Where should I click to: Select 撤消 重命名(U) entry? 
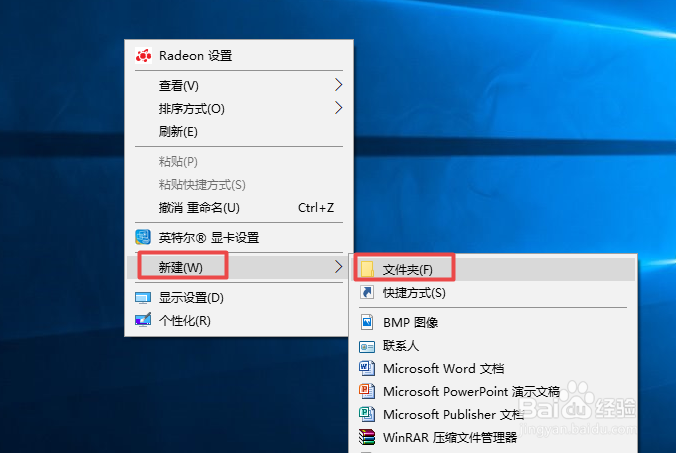pos(239,207)
